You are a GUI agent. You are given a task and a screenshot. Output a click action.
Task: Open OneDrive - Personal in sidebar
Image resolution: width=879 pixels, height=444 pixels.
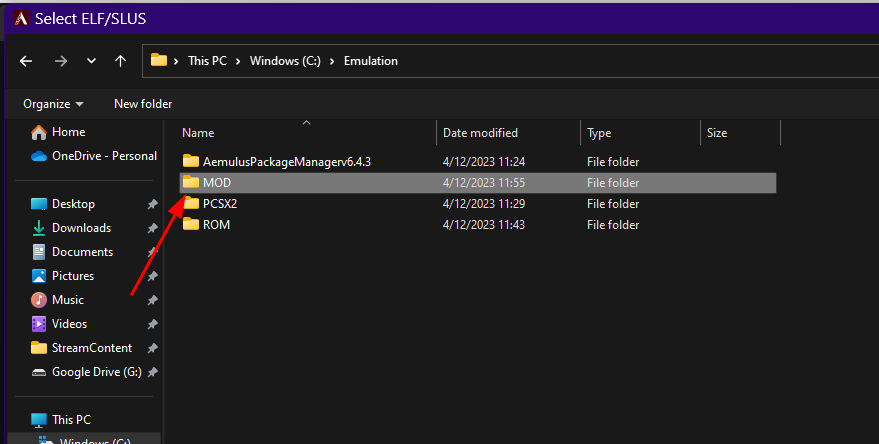pyautogui.click(x=104, y=156)
